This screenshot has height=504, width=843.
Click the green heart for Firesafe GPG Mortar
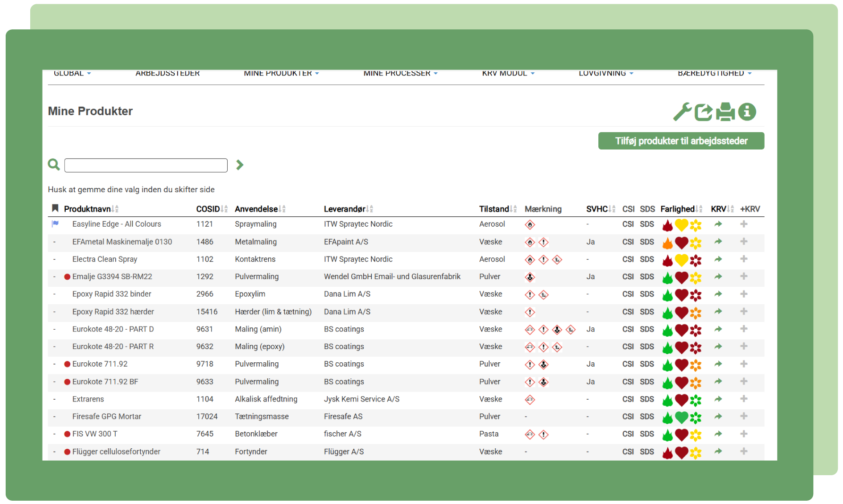click(x=681, y=417)
